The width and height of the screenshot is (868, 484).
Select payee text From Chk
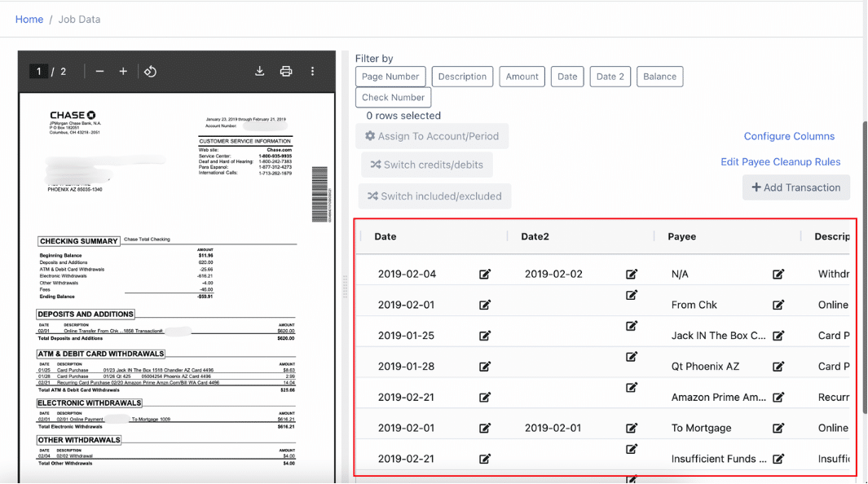coord(694,305)
